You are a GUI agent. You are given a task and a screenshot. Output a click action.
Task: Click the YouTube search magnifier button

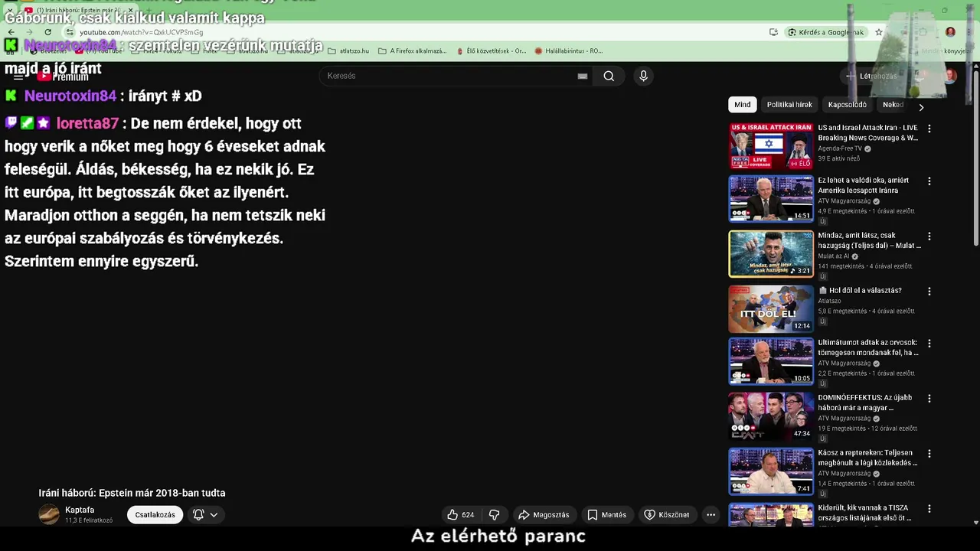coord(609,76)
